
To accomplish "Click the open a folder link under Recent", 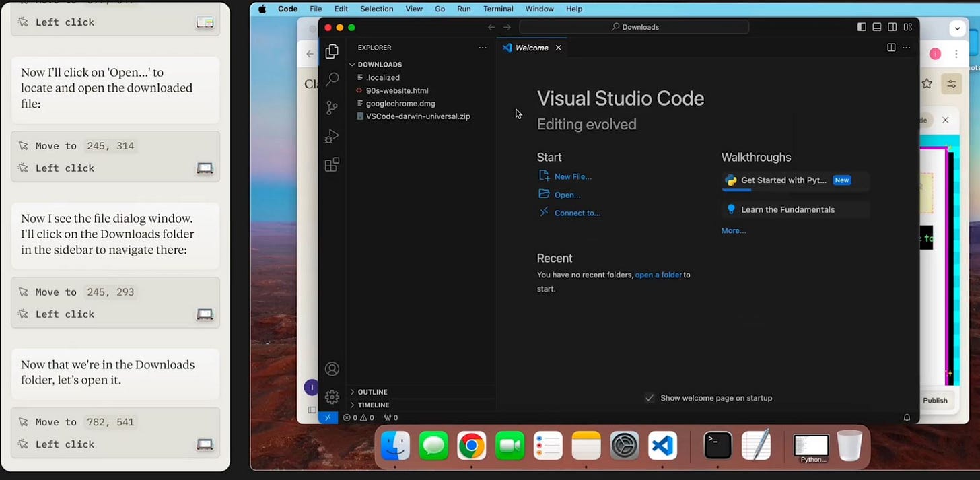I will click(x=658, y=275).
